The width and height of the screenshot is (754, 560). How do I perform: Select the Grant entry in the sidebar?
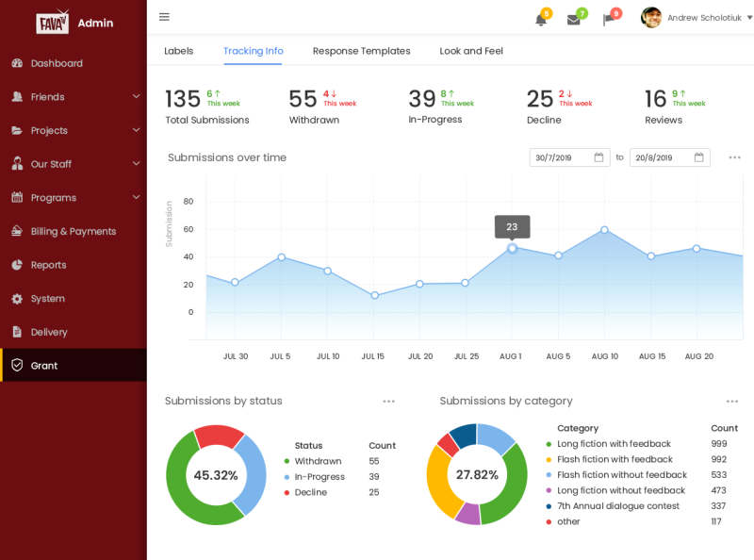pyautogui.click(x=44, y=365)
